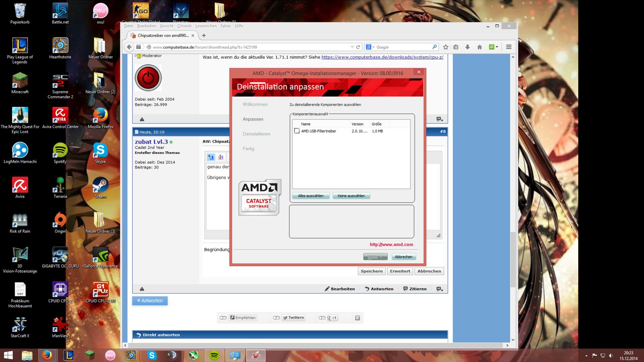
Task: Open Papierkorb on desktop
Action: (20, 14)
